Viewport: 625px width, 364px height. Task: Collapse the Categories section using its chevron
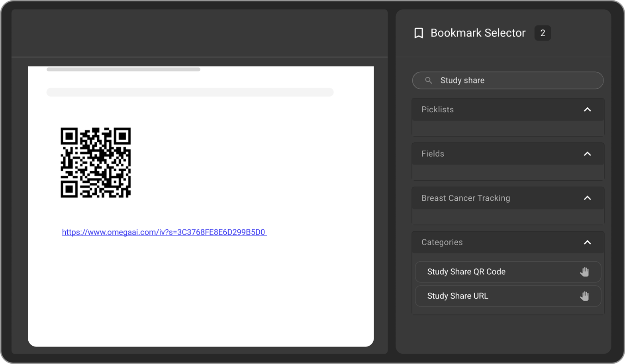point(587,242)
